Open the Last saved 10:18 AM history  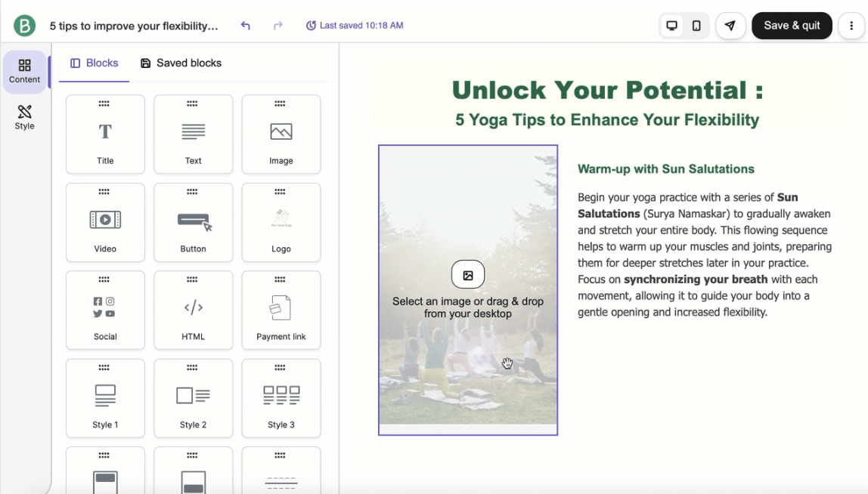(355, 26)
